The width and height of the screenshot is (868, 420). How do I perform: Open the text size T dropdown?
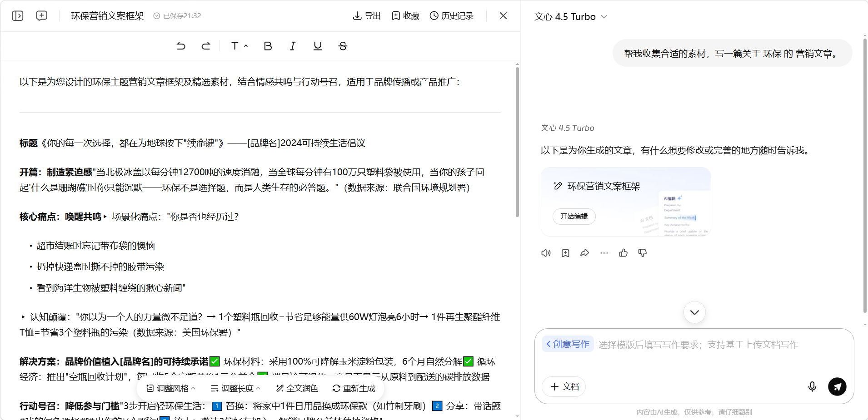click(239, 46)
